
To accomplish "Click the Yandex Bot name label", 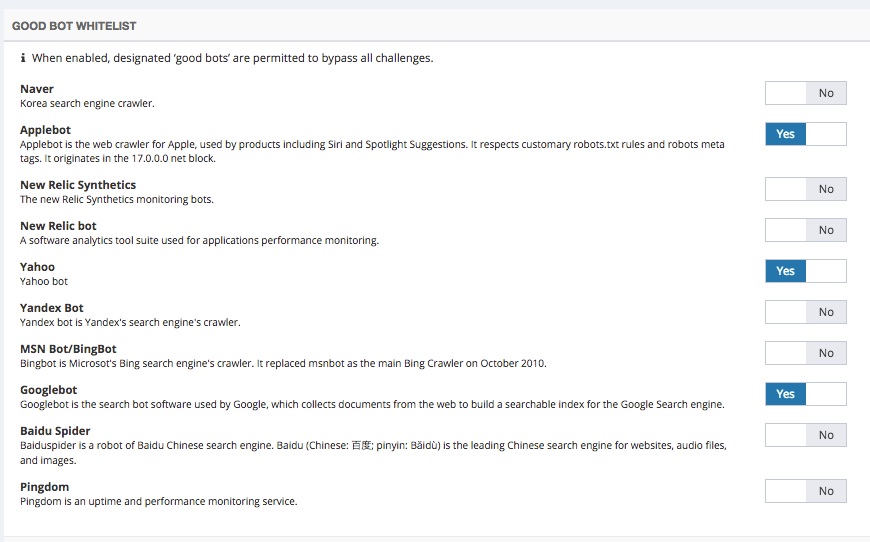I will click(52, 308).
